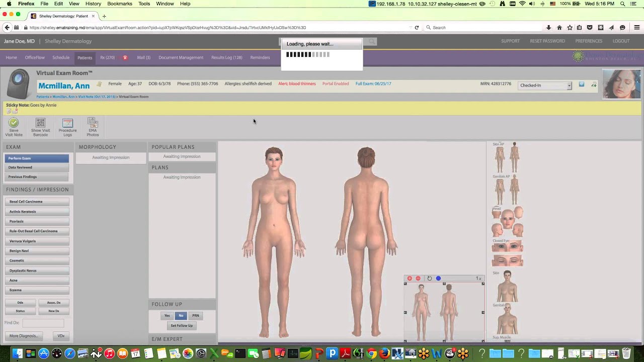Choose Actinic Keratosis finding
The width and height of the screenshot is (644, 362).
(37, 212)
